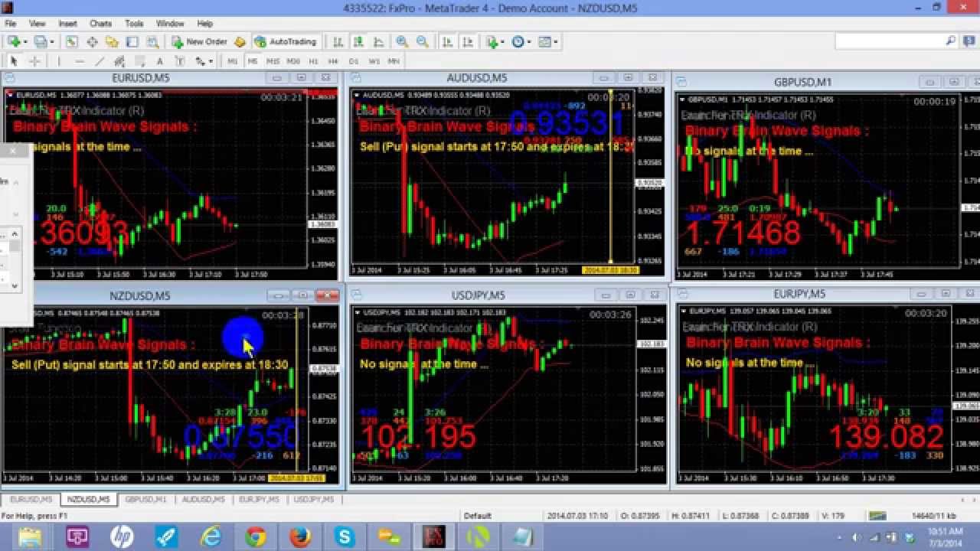Open a new chart via toolbar icon
Screen dimensions: 980x551
point(15,41)
